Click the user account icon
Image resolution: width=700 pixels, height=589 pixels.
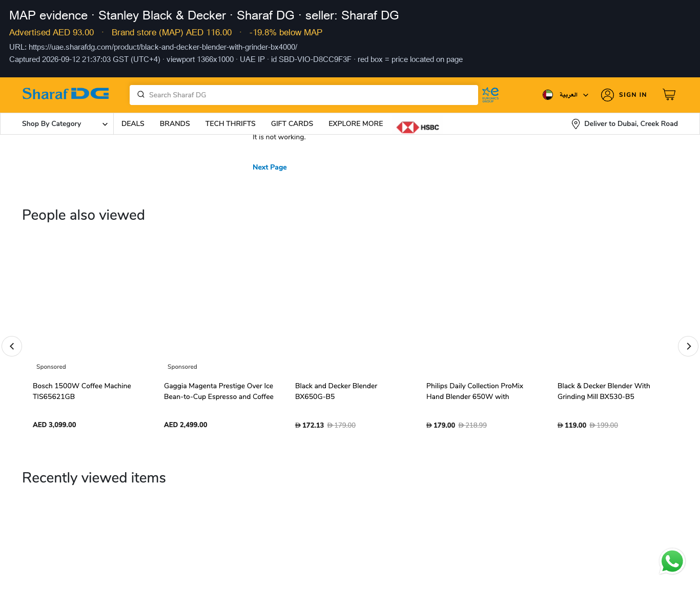click(607, 95)
